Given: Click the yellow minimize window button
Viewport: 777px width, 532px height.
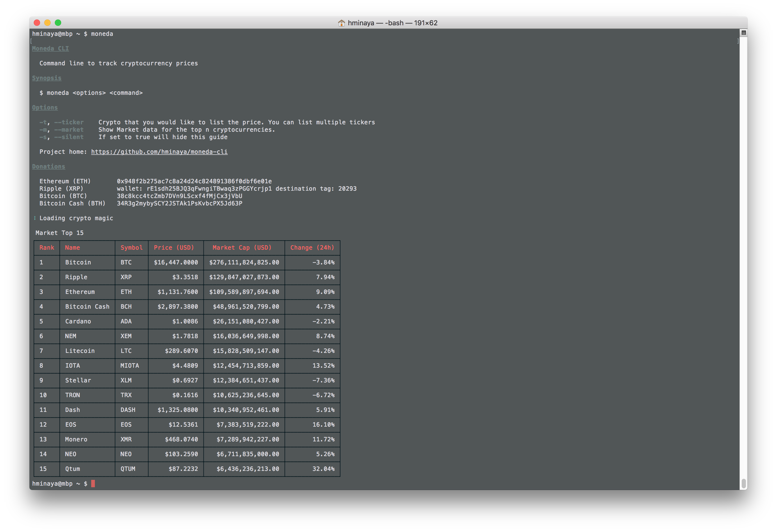Looking at the screenshot, I should pyautogui.click(x=47, y=23).
